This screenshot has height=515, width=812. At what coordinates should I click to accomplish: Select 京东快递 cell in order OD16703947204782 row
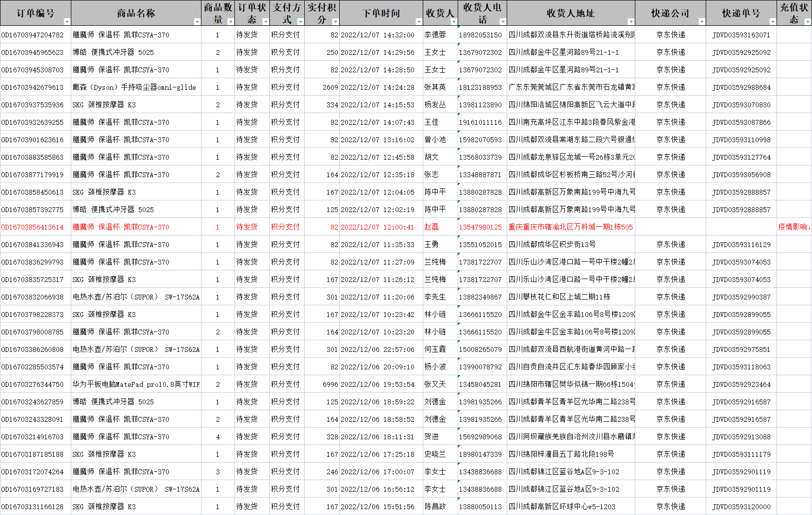(x=671, y=35)
